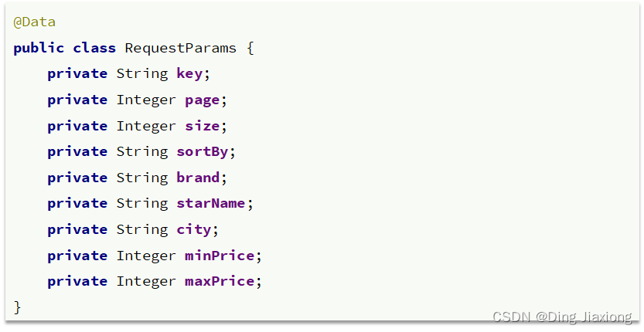Click the CSDN @Ding Jiaxiong watermark
Screen dimensions: 644x332
[562, 317]
